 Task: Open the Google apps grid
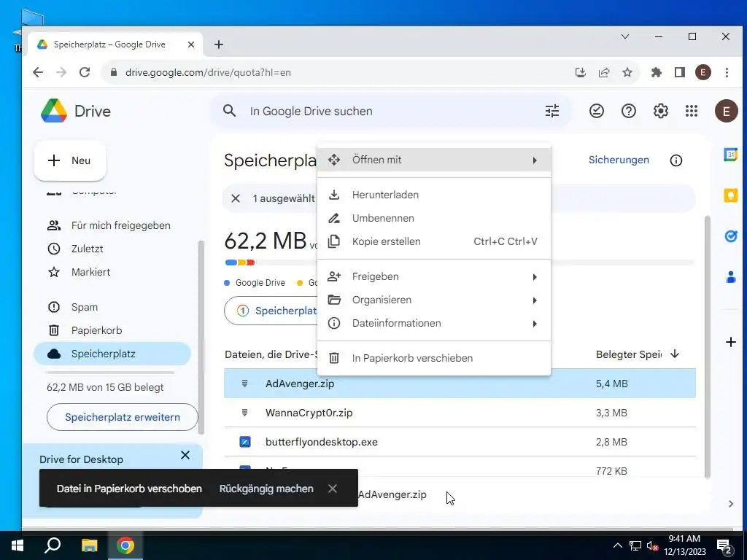(x=692, y=111)
